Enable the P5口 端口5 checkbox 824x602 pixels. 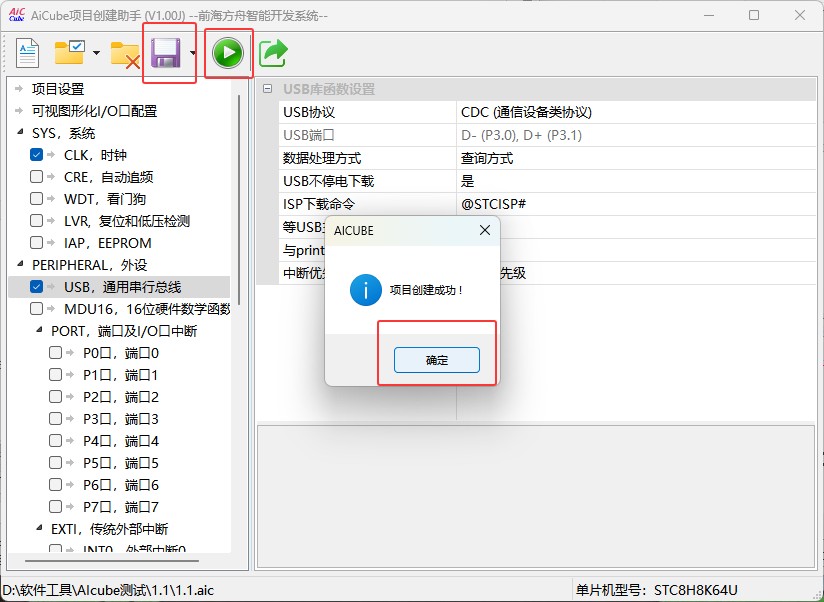click(x=55, y=463)
